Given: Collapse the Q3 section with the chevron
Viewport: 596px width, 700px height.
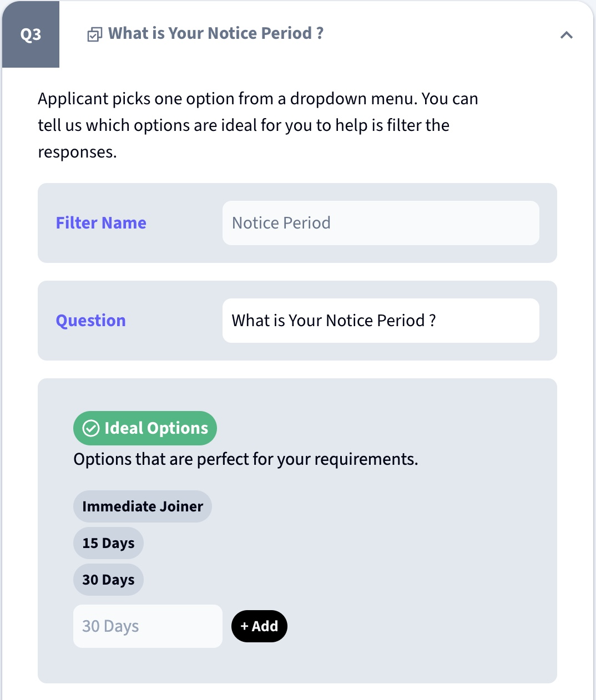Looking at the screenshot, I should pos(566,35).
